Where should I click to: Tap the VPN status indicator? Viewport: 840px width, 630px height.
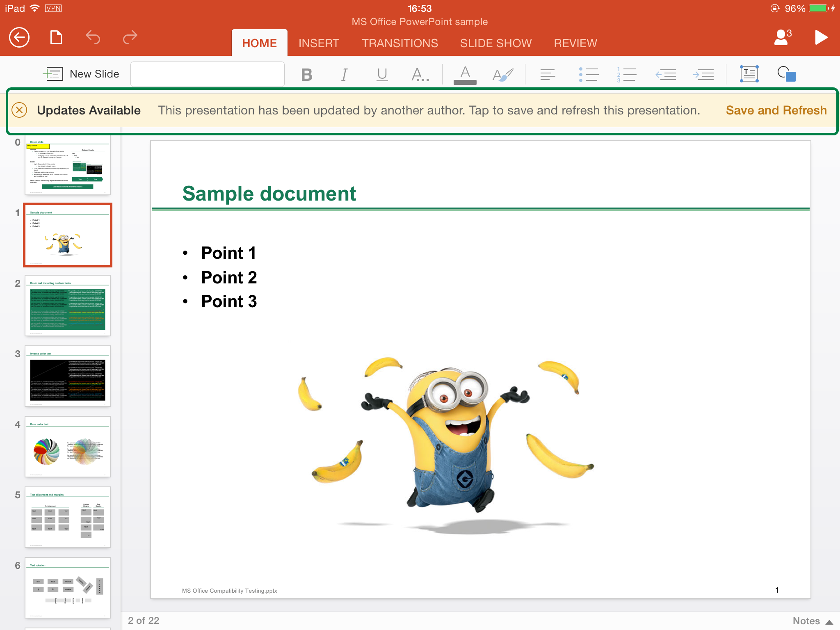(x=53, y=8)
